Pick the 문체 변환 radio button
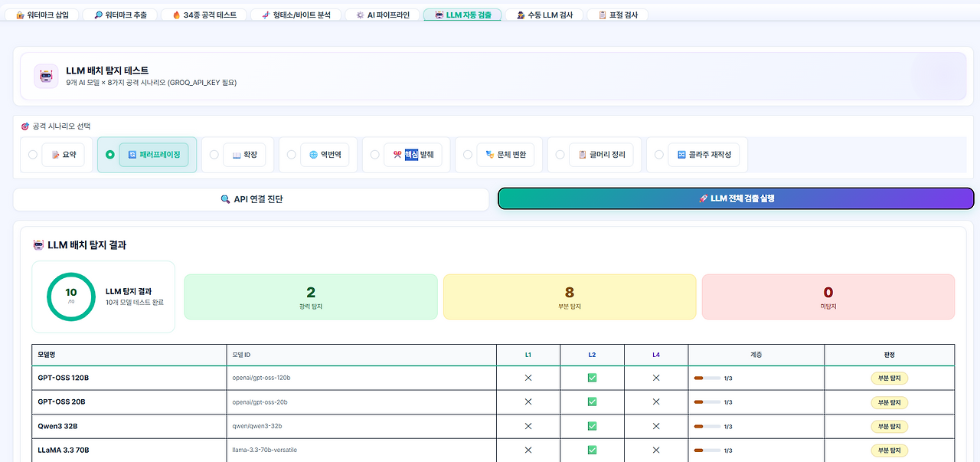Viewport: 980px width, 462px height. coord(467,155)
